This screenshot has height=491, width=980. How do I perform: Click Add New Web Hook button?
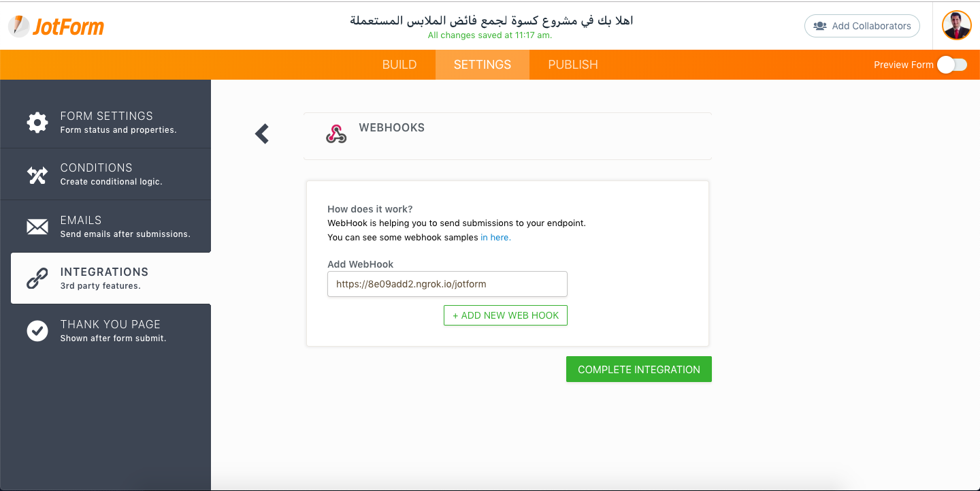[505, 315]
